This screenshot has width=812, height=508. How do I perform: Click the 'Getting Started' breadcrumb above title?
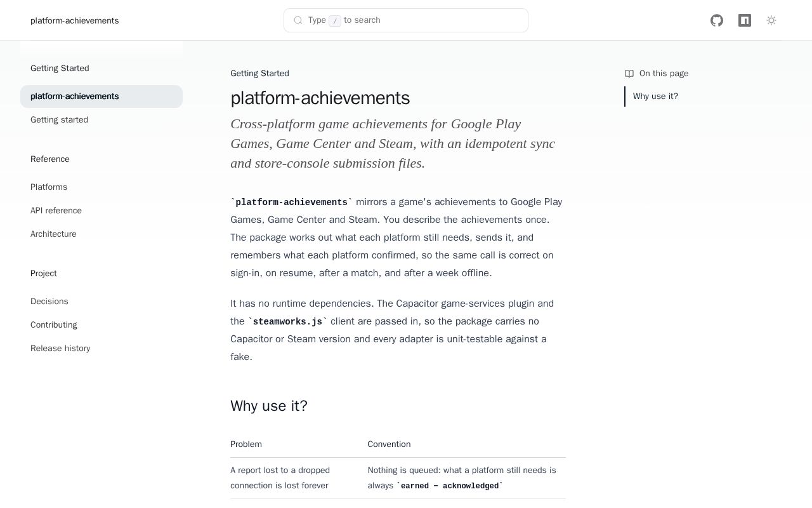point(259,74)
